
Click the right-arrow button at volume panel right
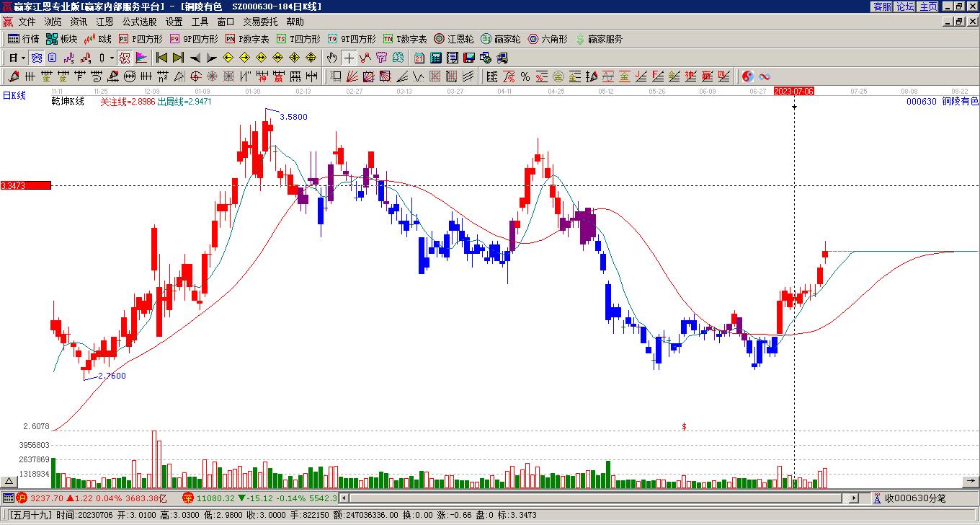click(971, 481)
